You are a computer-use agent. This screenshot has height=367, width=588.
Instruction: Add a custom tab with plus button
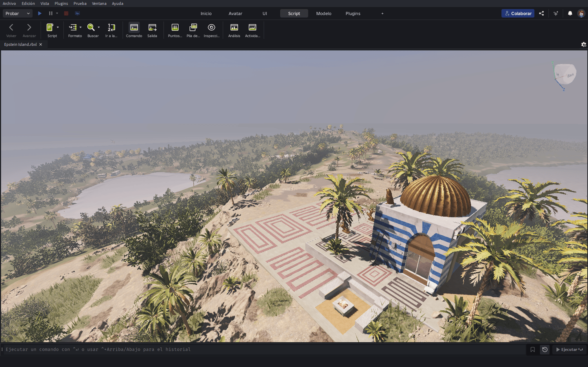383,13
